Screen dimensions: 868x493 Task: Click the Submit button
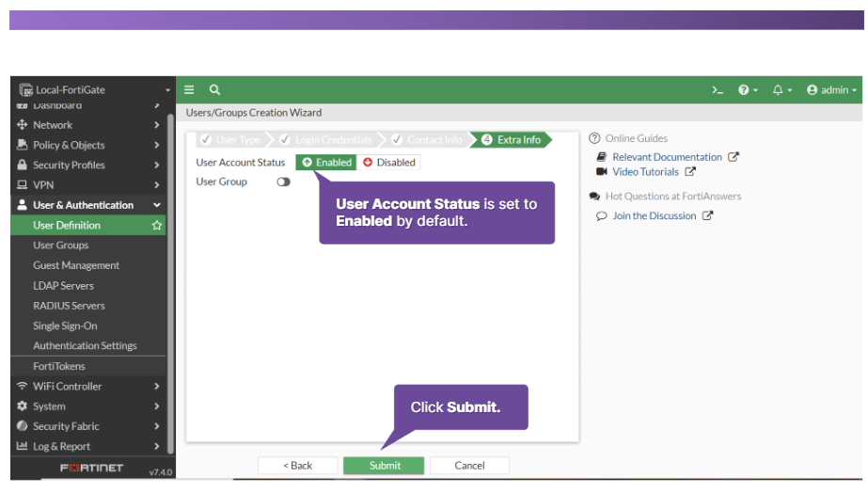(x=384, y=466)
